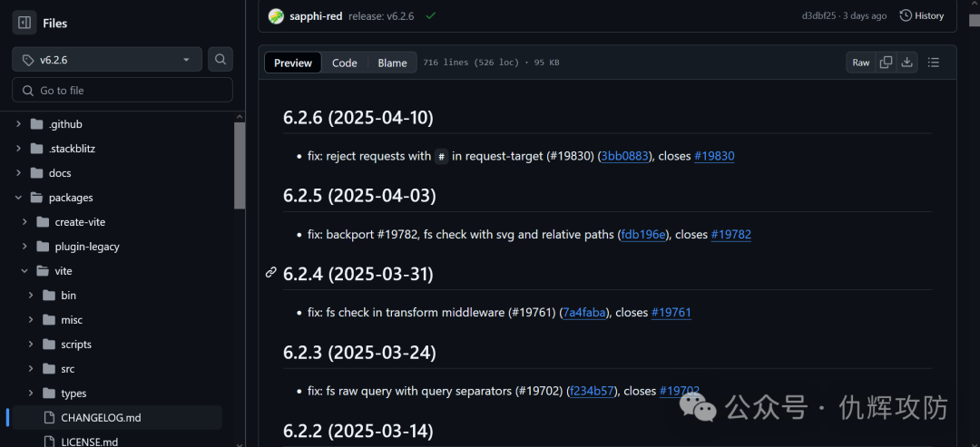Screen dimensions: 980x447
Task: Click the 6.2.5 (2025-04-03) heading
Action: 359,196
